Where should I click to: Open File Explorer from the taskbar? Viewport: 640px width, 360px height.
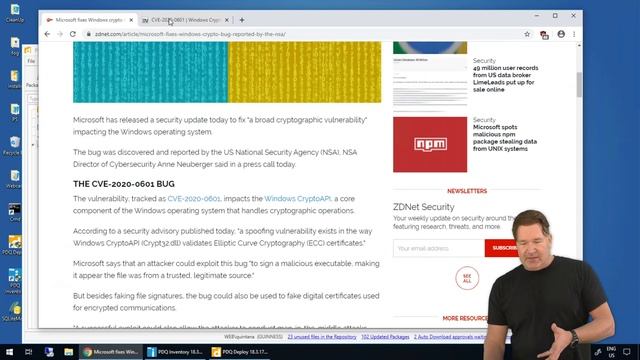(x=68, y=352)
